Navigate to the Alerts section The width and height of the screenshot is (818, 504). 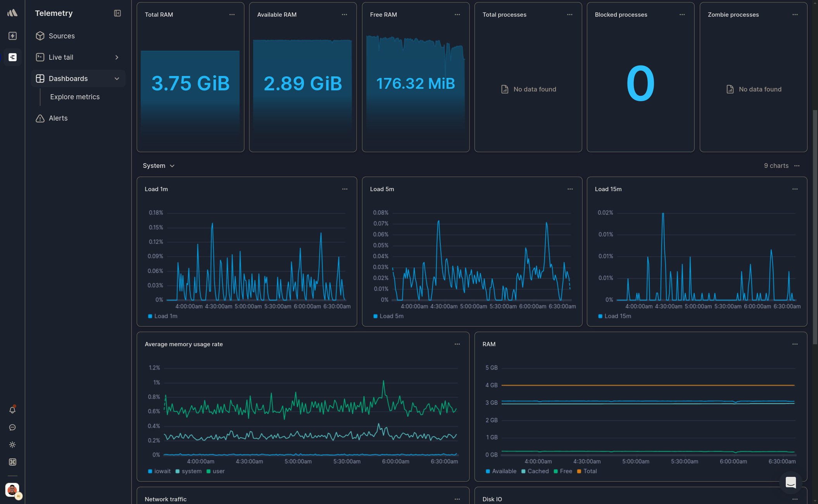(58, 118)
